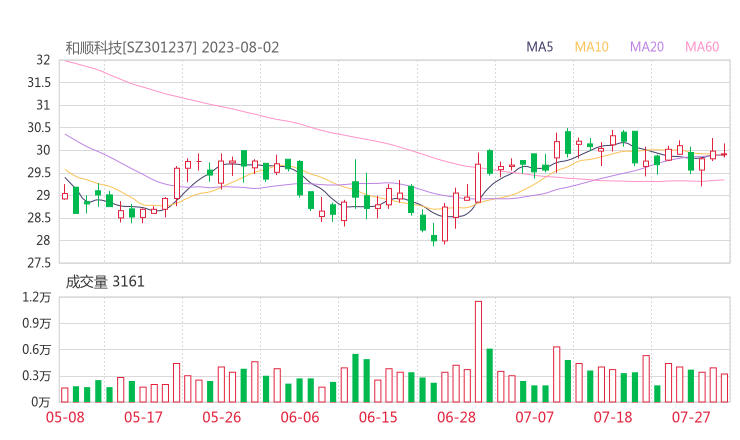Click the 06-06 date axis label

point(300,417)
